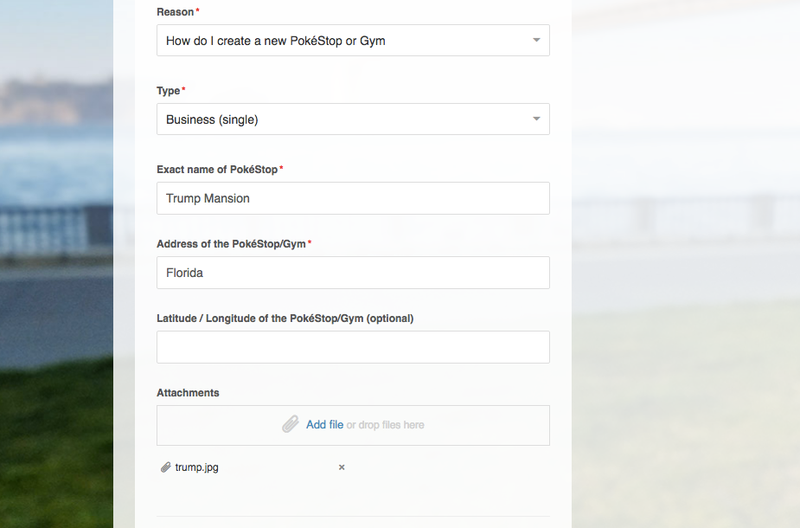Open the trump.jpg attached file name
The height and width of the screenshot is (528, 800).
(x=196, y=467)
